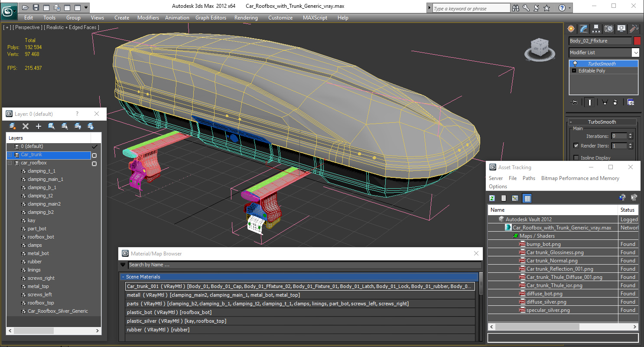The width and height of the screenshot is (644, 347).
Task: Open the Create command panel tab
Action: pos(571,29)
